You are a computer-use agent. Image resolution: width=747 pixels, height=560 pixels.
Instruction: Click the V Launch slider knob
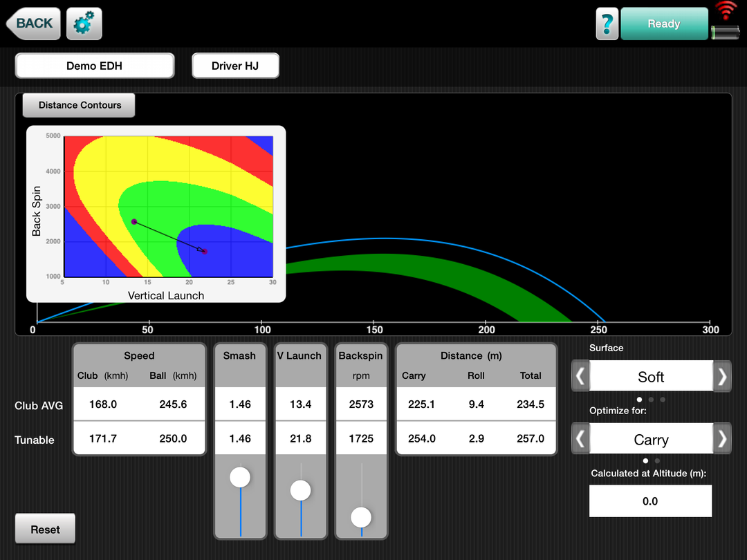click(x=301, y=490)
